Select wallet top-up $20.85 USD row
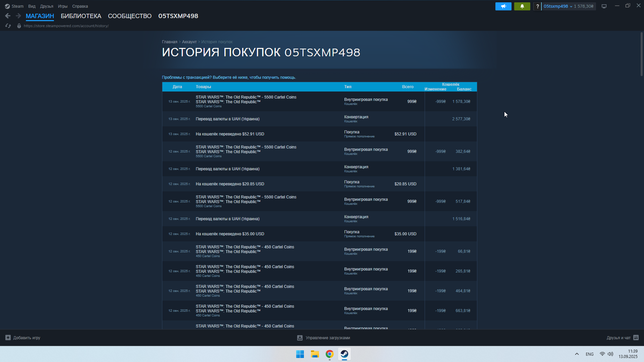The image size is (644, 362). point(319,184)
